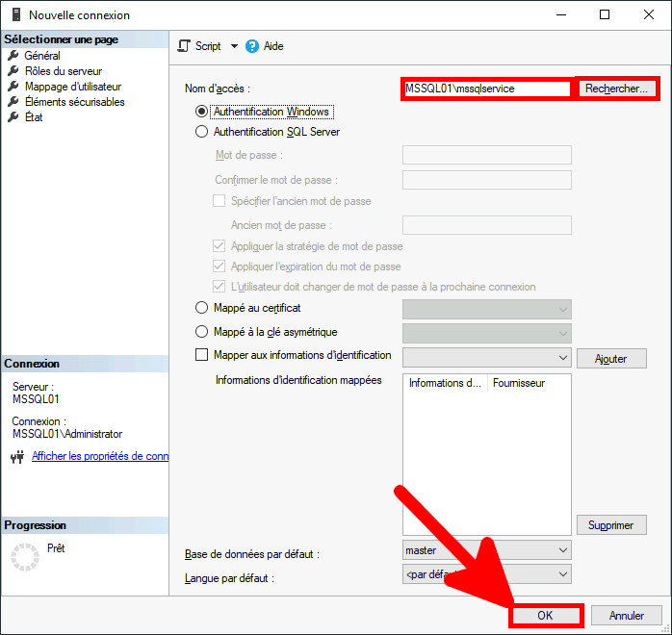
Task: Toggle Spécifier l'ancien mot de passe checkbox
Action: [x=219, y=201]
